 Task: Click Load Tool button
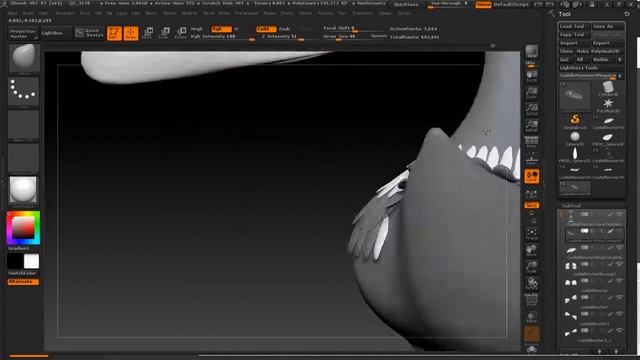pos(574,26)
